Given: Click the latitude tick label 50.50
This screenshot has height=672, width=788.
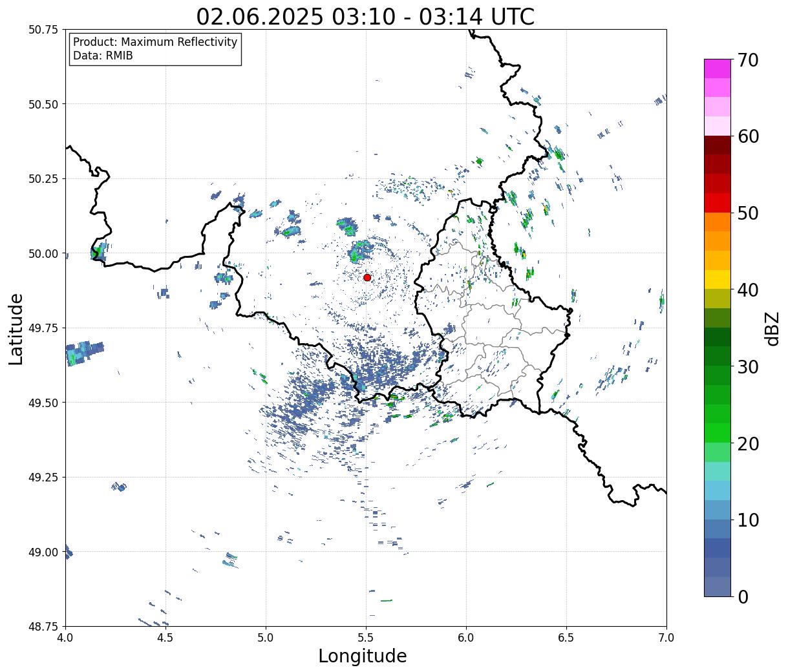Looking at the screenshot, I should point(43,104).
